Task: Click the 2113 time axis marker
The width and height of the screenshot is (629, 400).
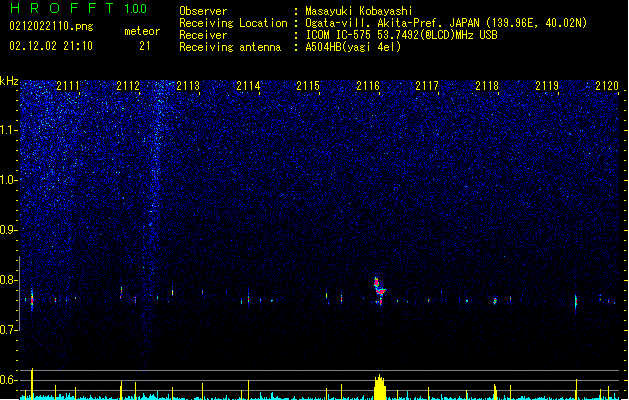Action: (188, 86)
